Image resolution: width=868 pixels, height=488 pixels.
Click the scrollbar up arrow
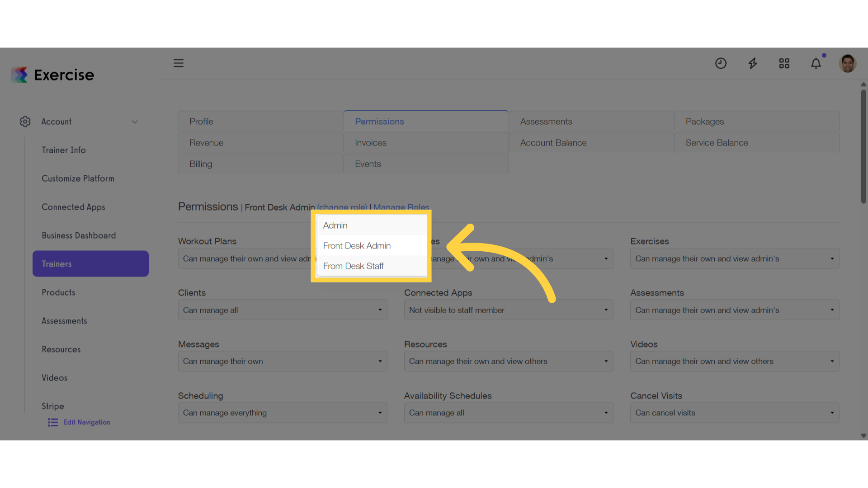click(863, 84)
